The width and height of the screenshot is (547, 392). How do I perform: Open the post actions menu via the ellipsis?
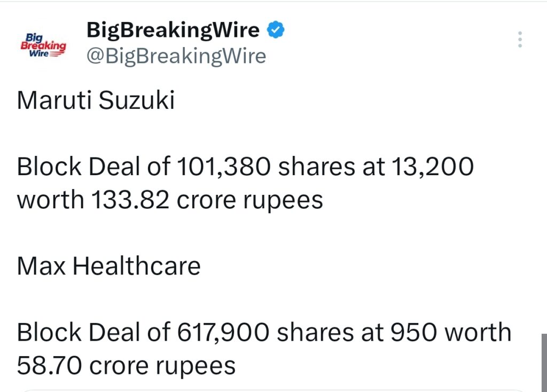tap(520, 40)
